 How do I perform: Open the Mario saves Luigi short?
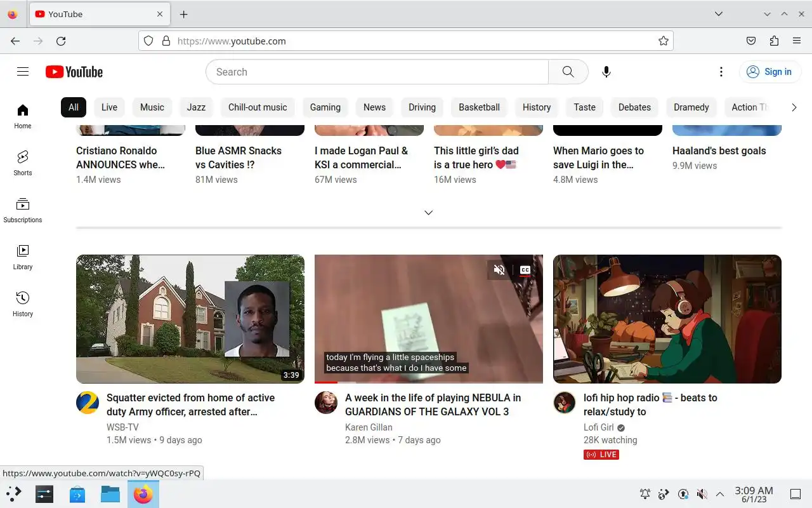click(599, 157)
